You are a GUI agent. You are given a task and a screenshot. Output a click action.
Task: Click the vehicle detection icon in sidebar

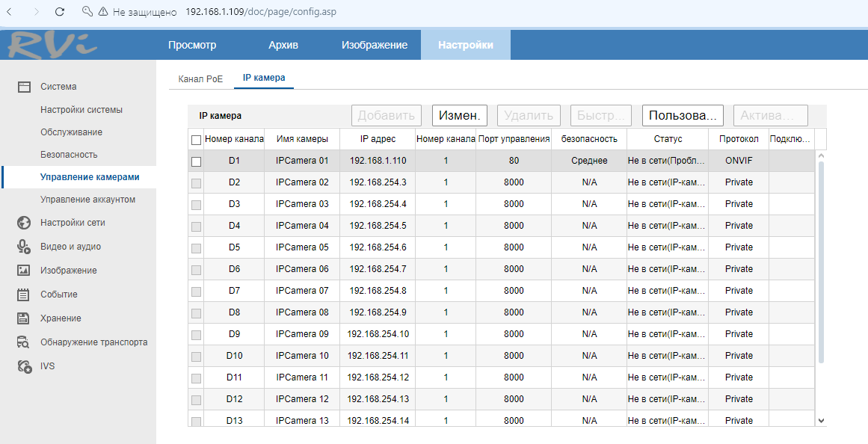23,342
